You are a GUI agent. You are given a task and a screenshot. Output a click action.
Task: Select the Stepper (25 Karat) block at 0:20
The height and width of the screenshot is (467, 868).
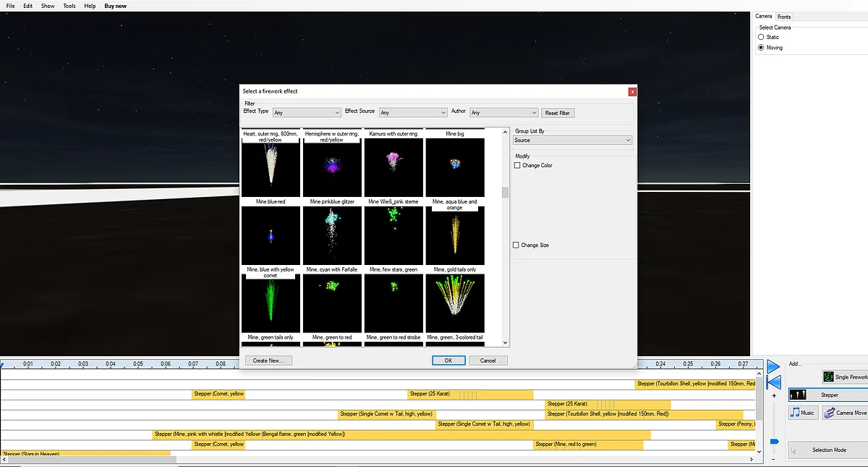pyautogui.click(x=608, y=404)
